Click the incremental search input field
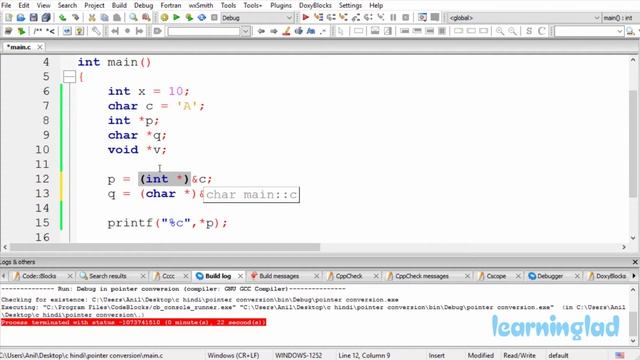Screen dimensions: 640x360 pos(204,31)
